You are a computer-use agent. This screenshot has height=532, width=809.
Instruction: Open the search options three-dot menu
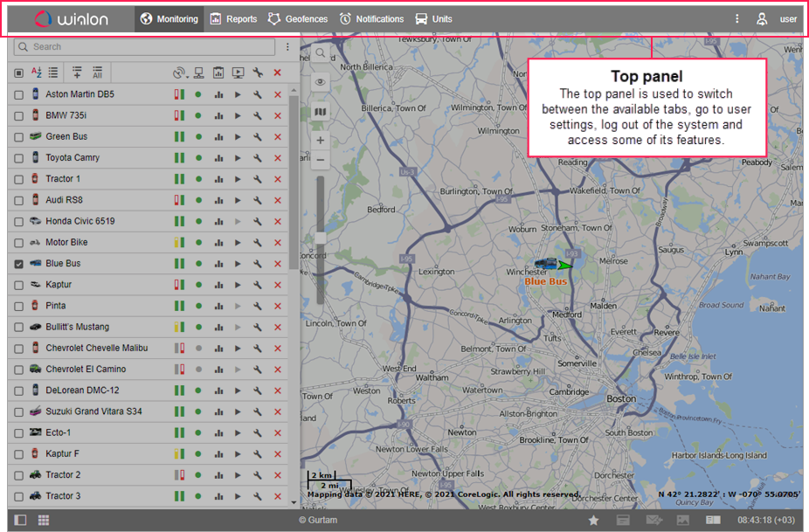(x=287, y=47)
